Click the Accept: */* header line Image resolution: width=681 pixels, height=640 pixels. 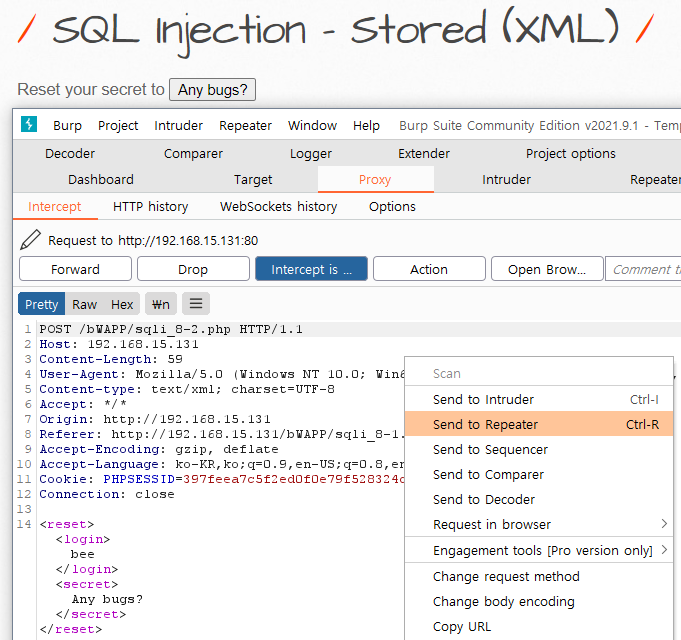83,404
